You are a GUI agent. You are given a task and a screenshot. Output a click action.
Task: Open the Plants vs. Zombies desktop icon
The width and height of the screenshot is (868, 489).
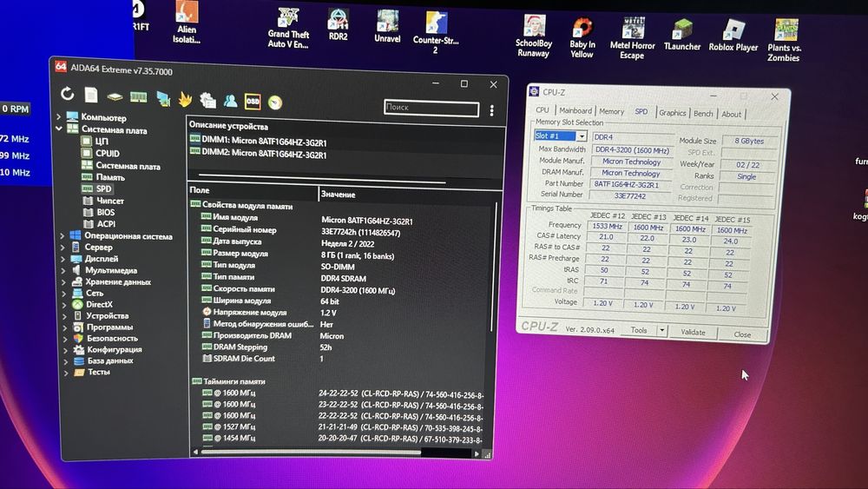784,40
